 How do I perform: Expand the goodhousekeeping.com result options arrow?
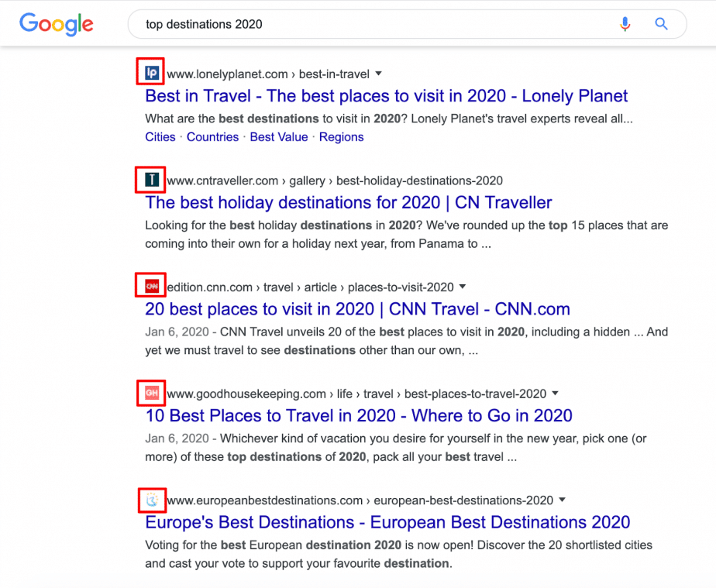point(555,394)
